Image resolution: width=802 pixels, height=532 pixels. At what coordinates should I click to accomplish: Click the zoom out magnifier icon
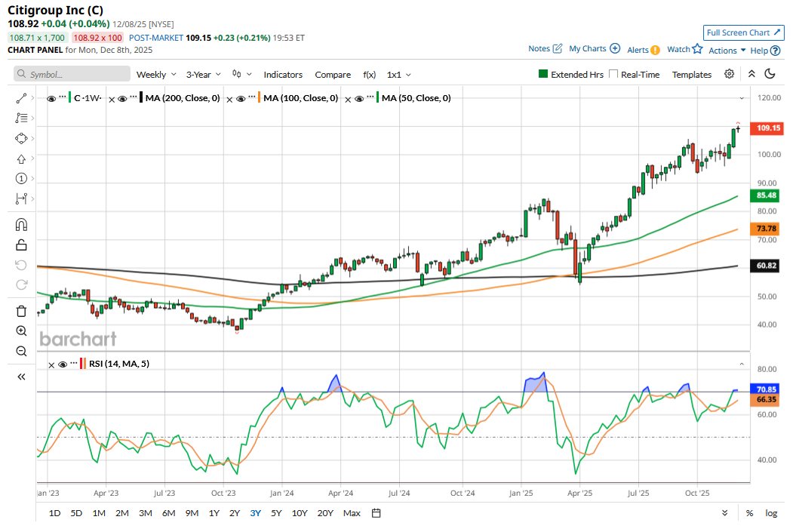click(x=21, y=351)
